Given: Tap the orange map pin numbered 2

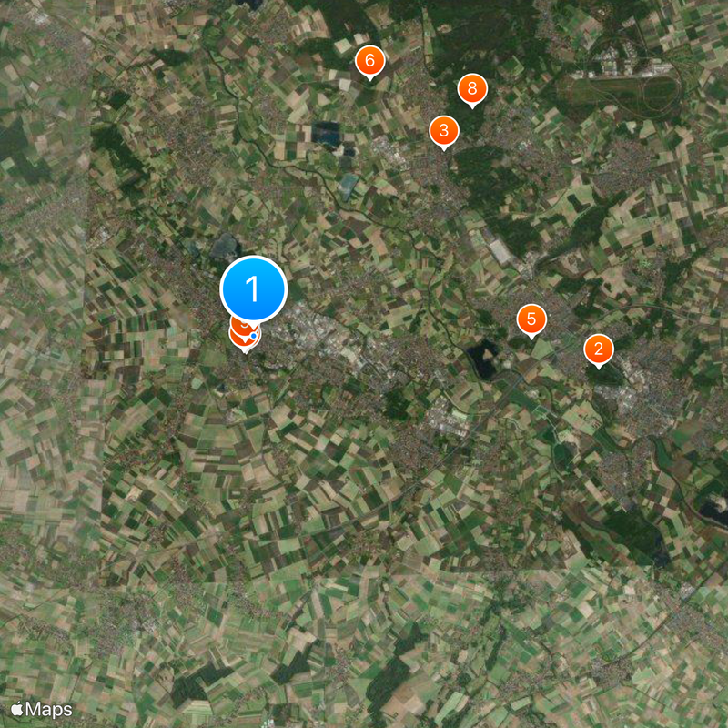Looking at the screenshot, I should pyautogui.click(x=599, y=349).
